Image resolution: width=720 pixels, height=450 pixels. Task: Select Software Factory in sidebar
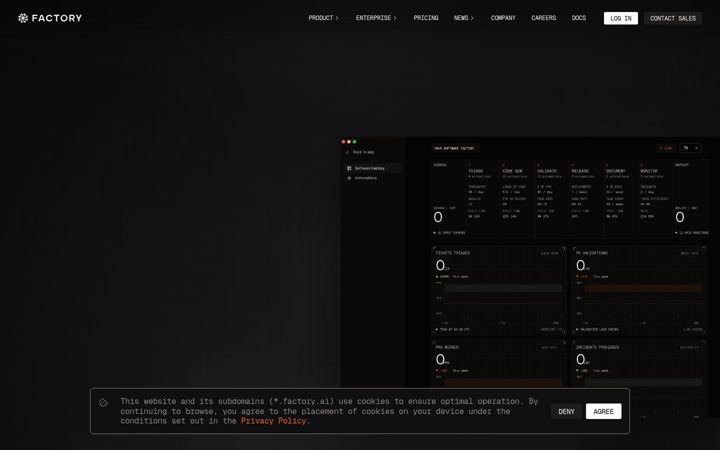[372, 168]
